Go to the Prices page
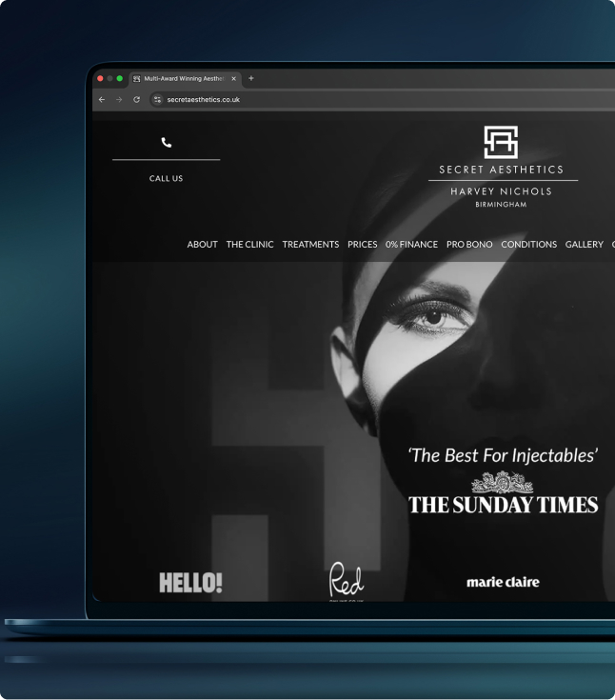 pyautogui.click(x=362, y=245)
